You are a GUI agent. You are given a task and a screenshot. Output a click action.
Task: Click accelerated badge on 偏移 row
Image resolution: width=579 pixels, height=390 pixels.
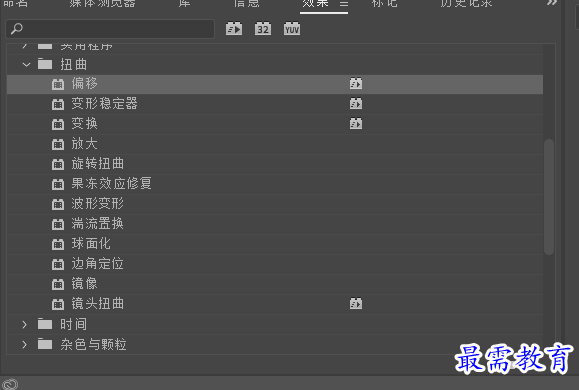(x=356, y=83)
